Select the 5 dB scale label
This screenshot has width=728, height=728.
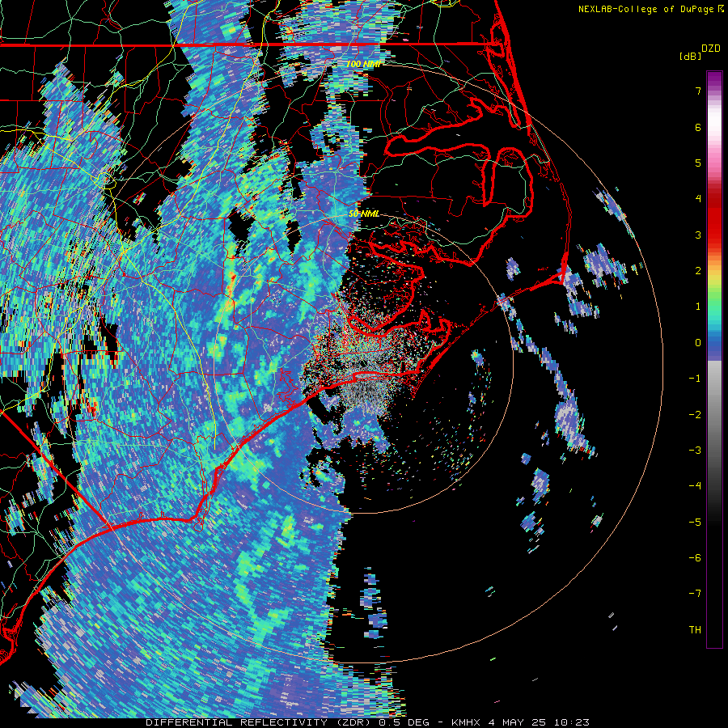(x=698, y=163)
